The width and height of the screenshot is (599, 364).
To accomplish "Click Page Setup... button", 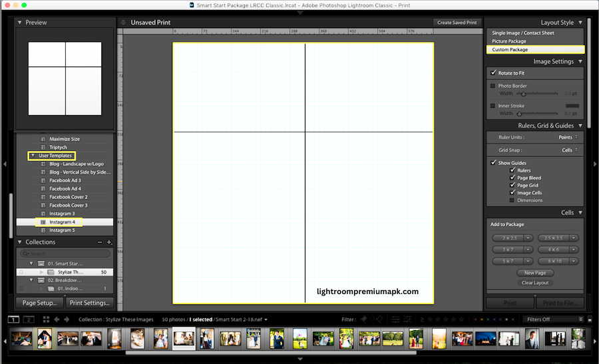I will point(39,303).
